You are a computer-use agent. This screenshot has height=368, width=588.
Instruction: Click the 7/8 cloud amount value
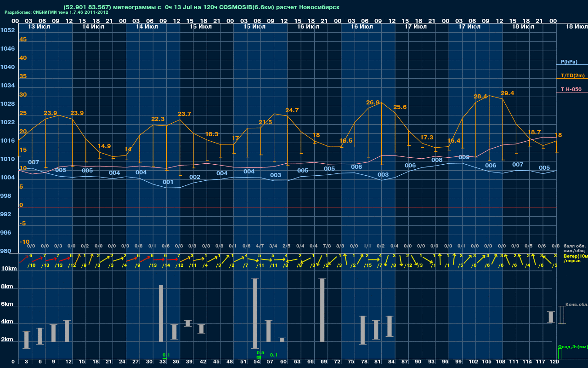327,246
